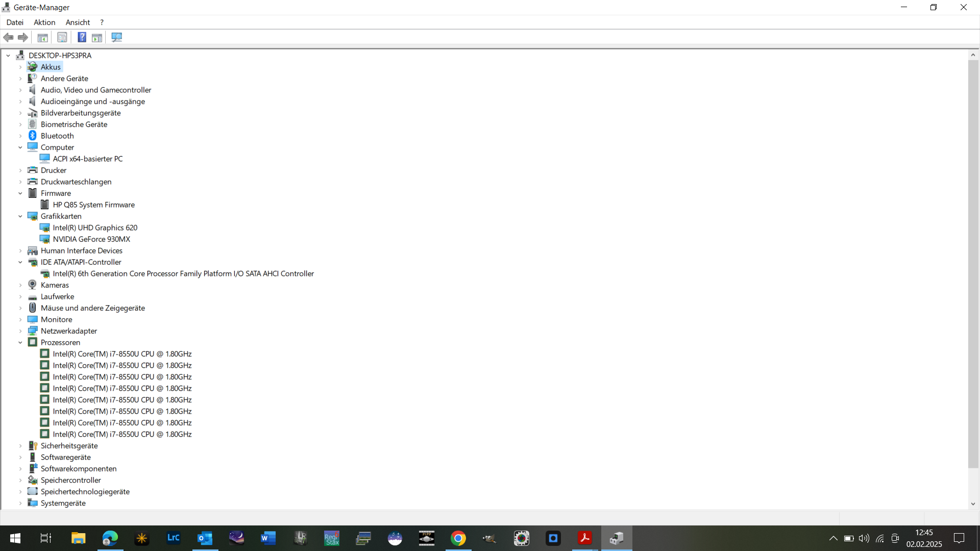Screen dimensions: 980x551
Task: Collapse the Computer category
Action: tap(20, 147)
